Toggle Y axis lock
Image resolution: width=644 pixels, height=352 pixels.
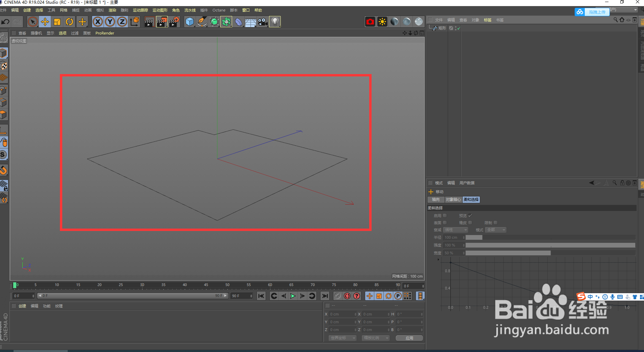tap(110, 22)
